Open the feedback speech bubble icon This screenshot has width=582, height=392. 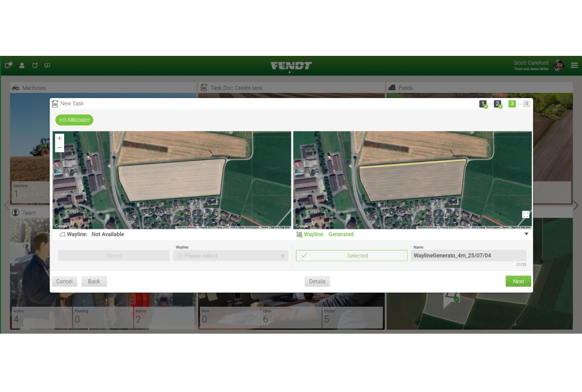tap(47, 65)
